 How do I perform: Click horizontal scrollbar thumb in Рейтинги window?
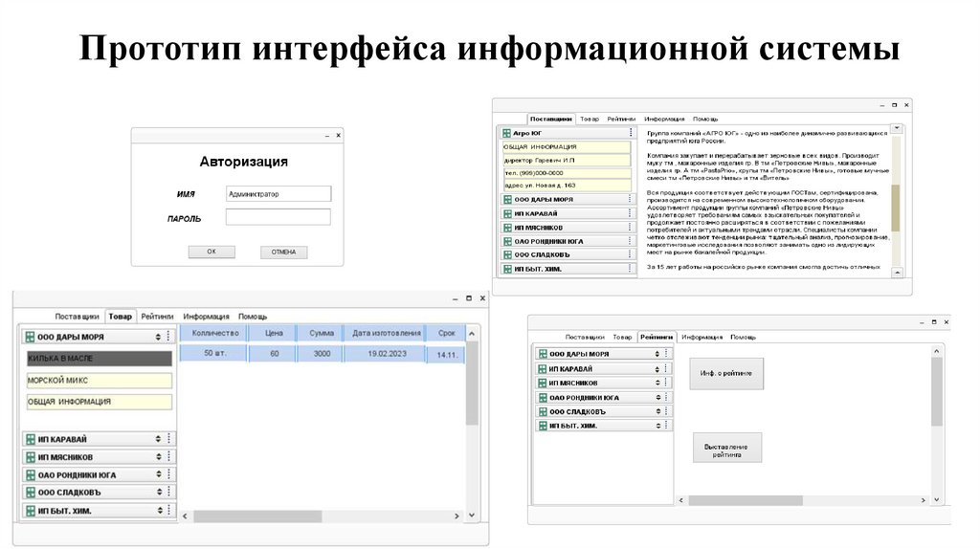(745, 500)
